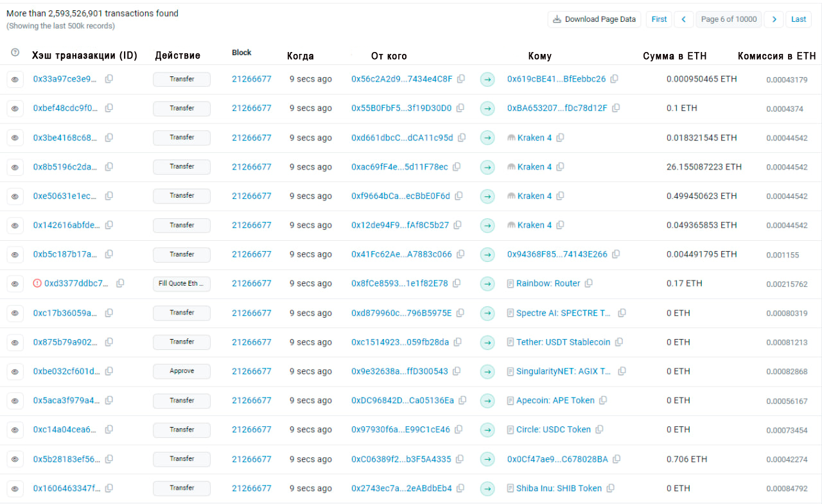
Task: Click Page 6 of 10000 indicator
Action: tap(729, 19)
